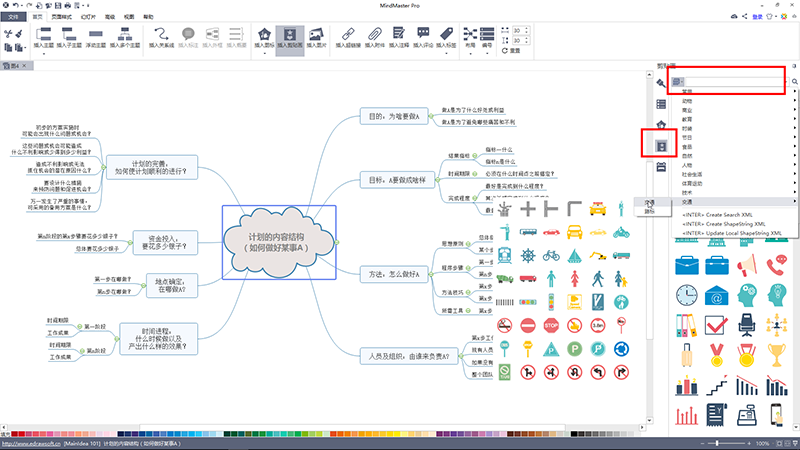Click <INTER> Create Search XML menu entry
This screenshot has width=800, height=450.
(717, 215)
